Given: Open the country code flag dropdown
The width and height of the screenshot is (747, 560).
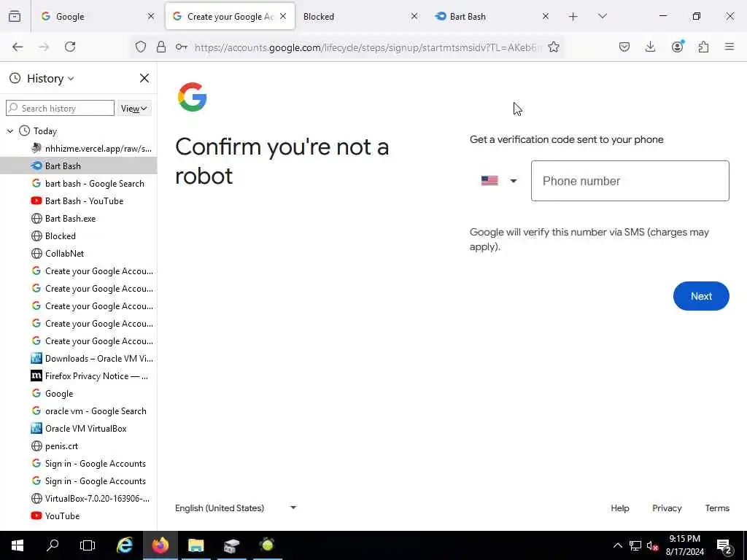Looking at the screenshot, I should [x=499, y=181].
